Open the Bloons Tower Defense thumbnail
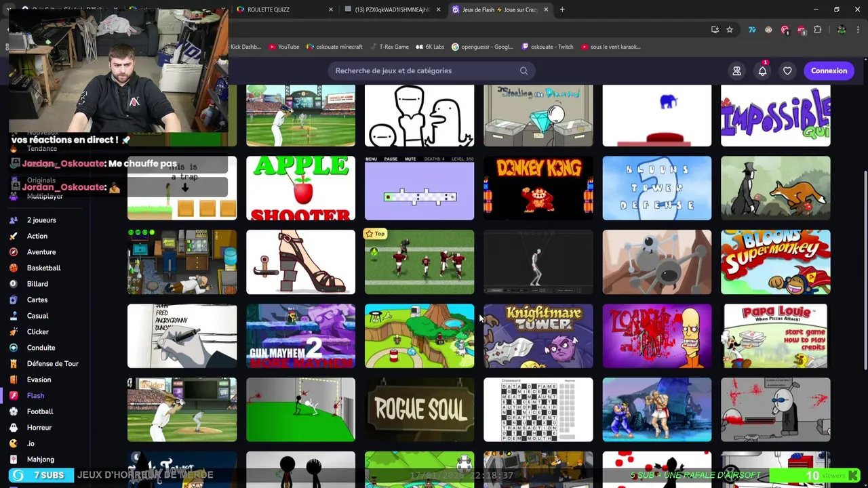The width and height of the screenshot is (868, 488). click(x=656, y=188)
